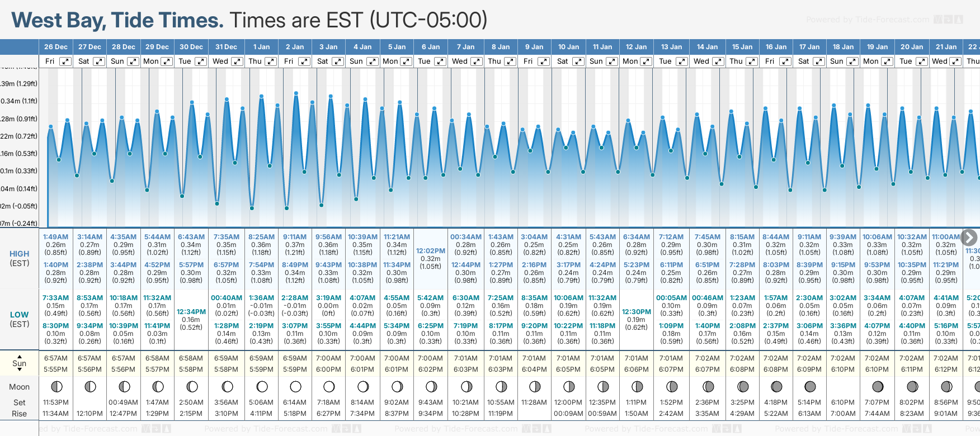Click the moon phase icon for 18 Jan
The width and height of the screenshot is (980, 436).
pyautogui.click(x=843, y=386)
